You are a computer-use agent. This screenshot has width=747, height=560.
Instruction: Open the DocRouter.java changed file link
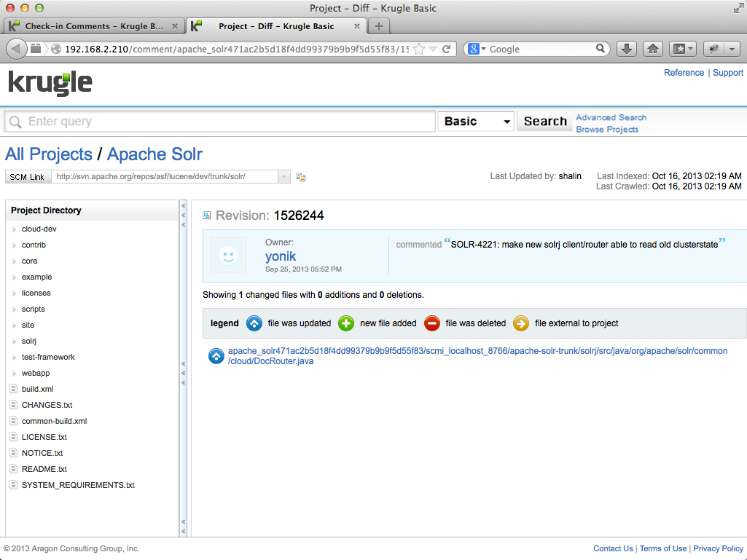[478, 355]
